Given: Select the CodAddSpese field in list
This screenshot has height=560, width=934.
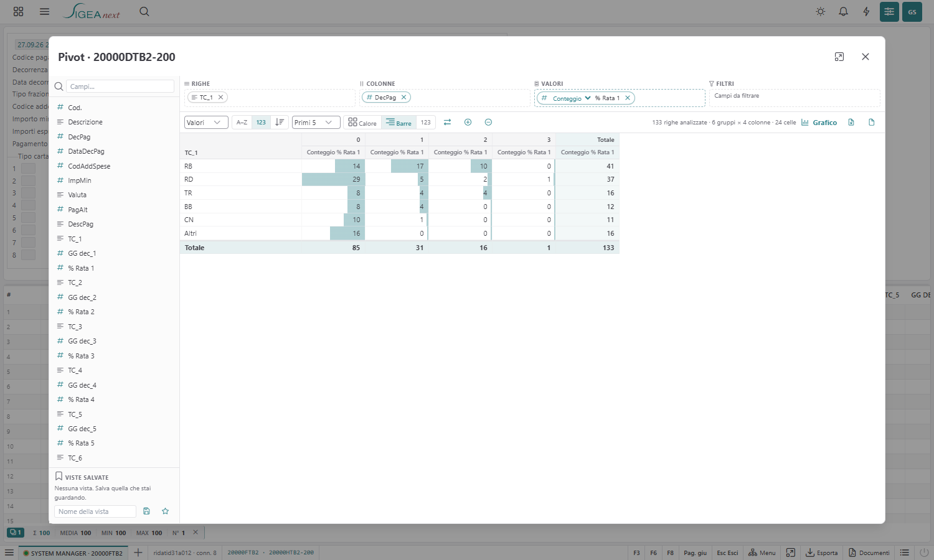Looking at the screenshot, I should [89, 166].
